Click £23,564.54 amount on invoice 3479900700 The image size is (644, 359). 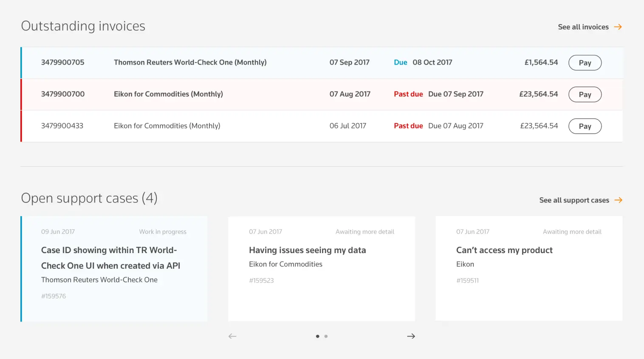pyautogui.click(x=539, y=94)
